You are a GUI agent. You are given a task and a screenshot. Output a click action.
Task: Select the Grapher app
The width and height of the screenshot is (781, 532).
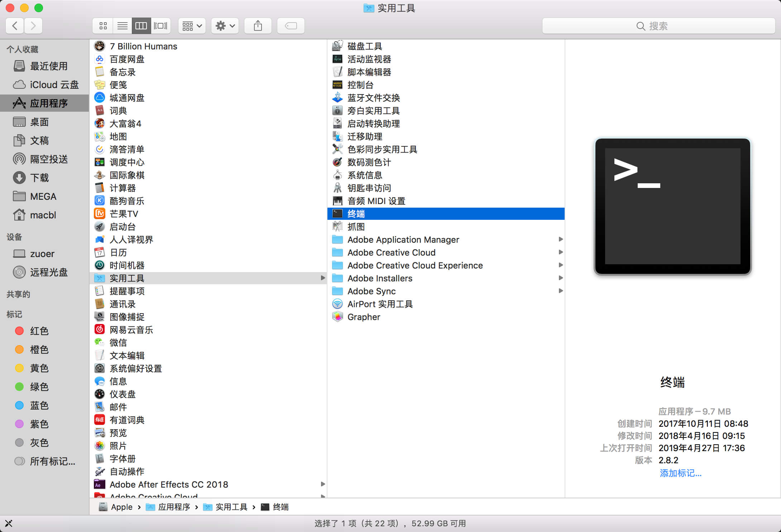coord(446,317)
